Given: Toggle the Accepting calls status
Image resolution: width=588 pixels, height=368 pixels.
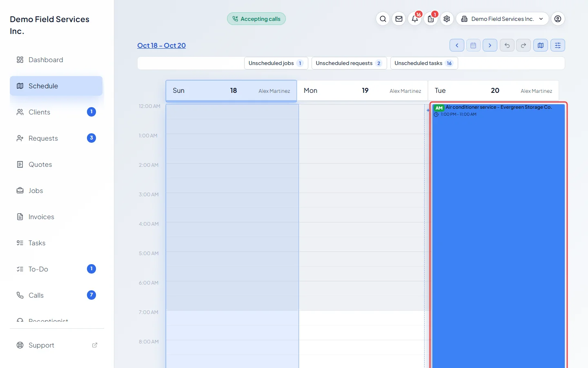Looking at the screenshot, I should (x=256, y=19).
